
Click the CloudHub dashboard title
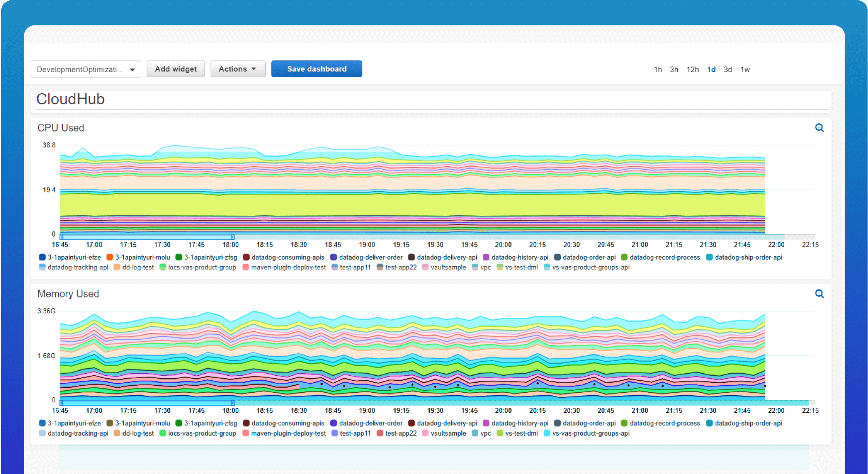(70, 99)
